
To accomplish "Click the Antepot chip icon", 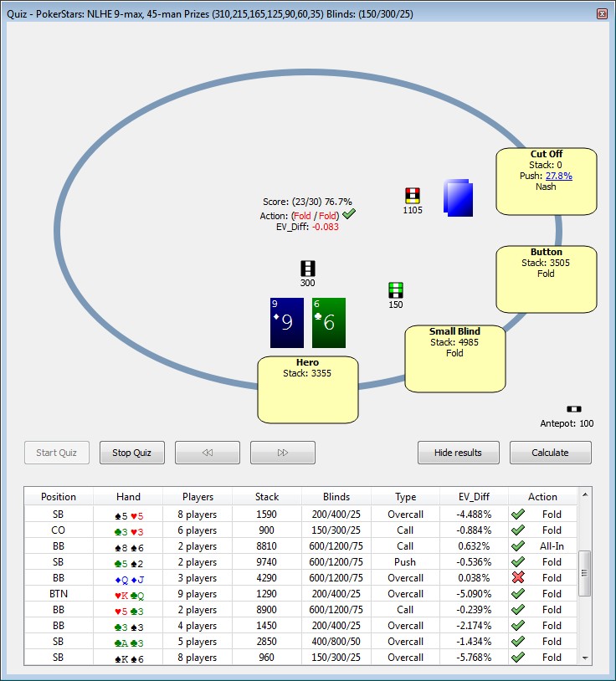I will [574, 409].
